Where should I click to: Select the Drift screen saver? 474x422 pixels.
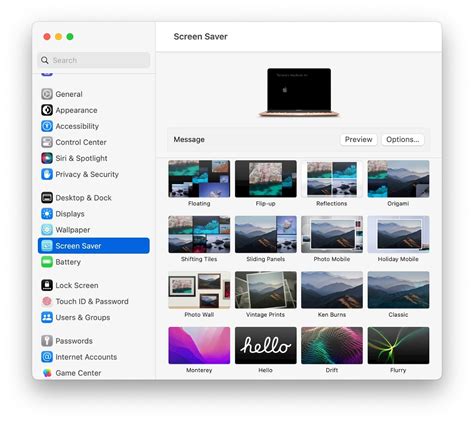click(x=332, y=345)
